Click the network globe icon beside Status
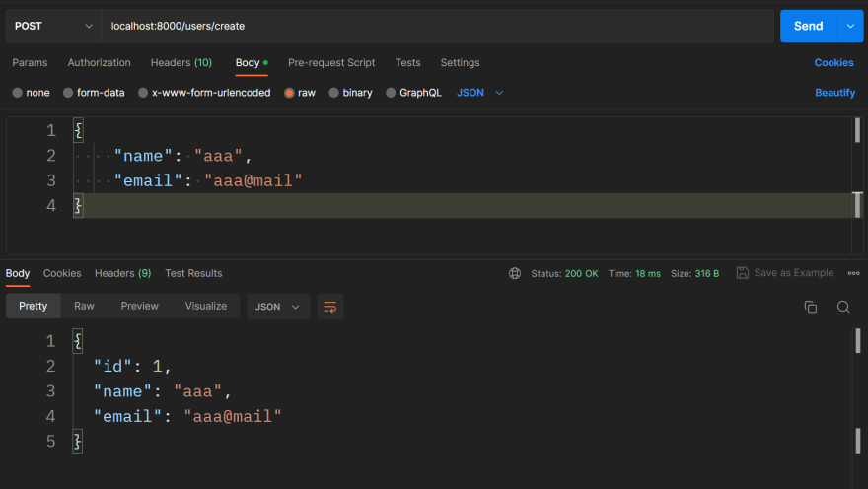This screenshot has height=489, width=868. pos(515,273)
